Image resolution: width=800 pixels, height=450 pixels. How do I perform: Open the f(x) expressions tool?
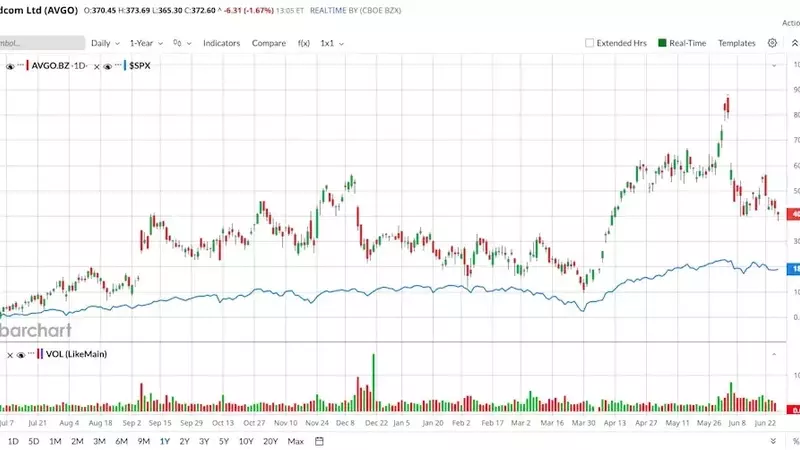click(x=304, y=43)
